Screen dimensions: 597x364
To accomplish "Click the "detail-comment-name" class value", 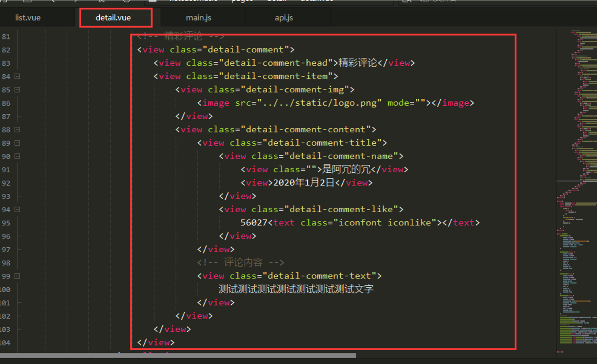I will point(341,156).
